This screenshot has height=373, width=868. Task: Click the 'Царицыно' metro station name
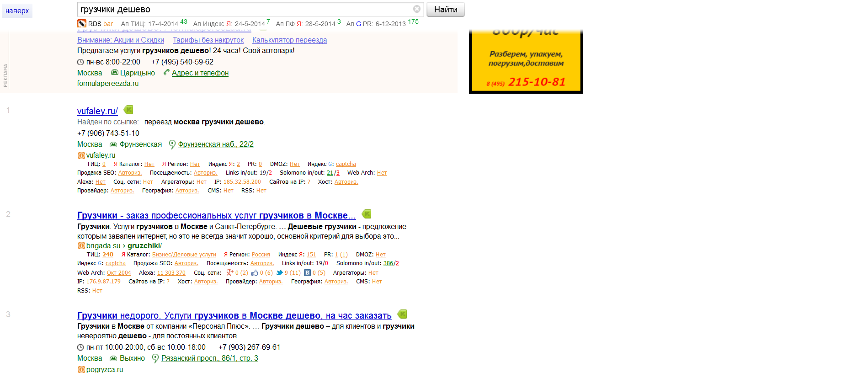(x=138, y=73)
